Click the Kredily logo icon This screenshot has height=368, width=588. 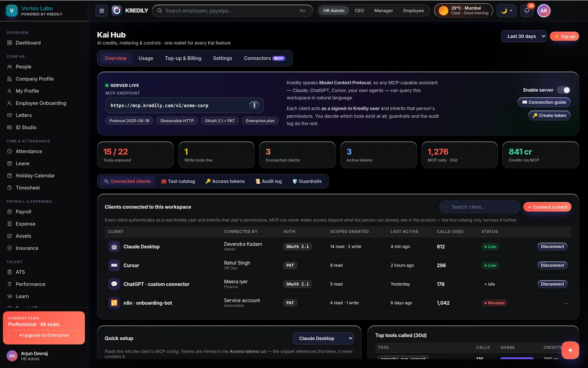coord(117,11)
